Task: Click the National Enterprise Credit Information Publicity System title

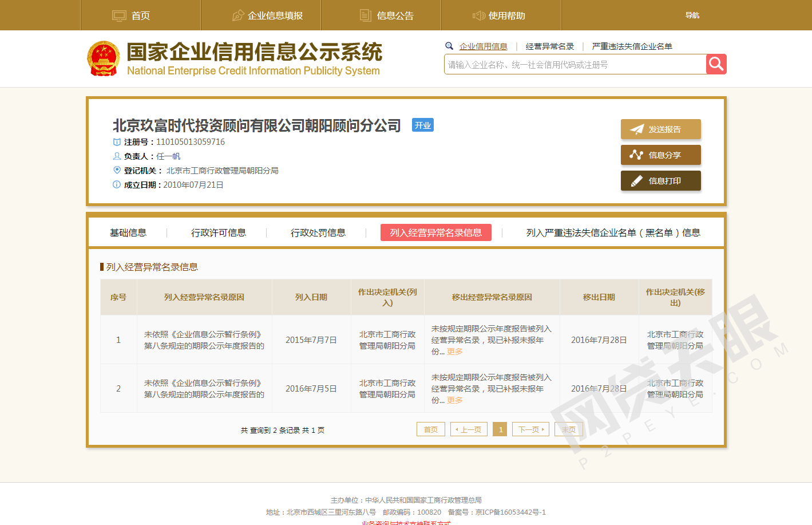Action: pos(253,71)
